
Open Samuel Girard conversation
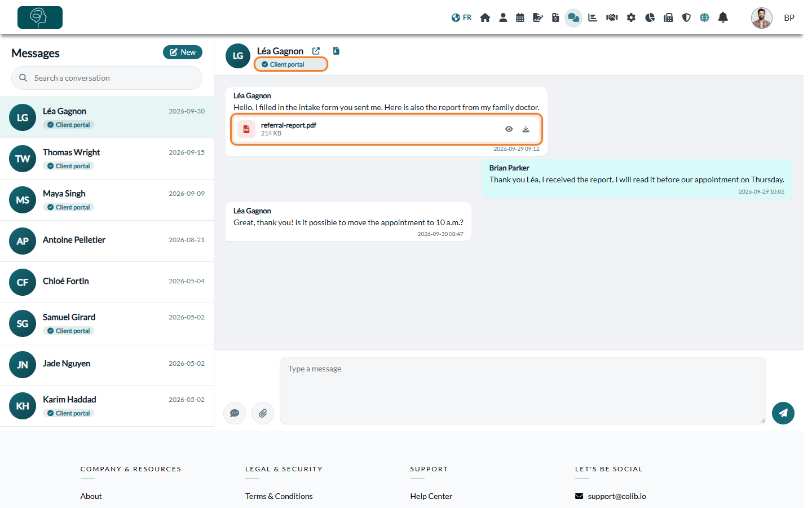point(107,323)
